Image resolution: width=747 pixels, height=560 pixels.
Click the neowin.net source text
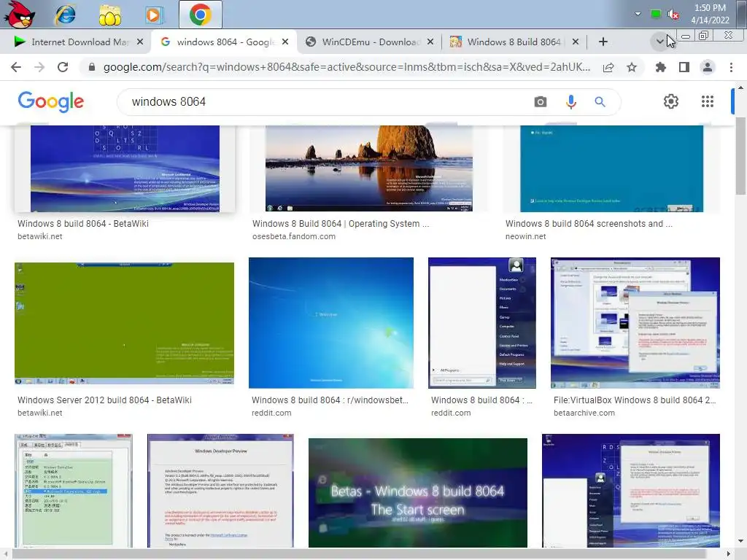pos(525,237)
